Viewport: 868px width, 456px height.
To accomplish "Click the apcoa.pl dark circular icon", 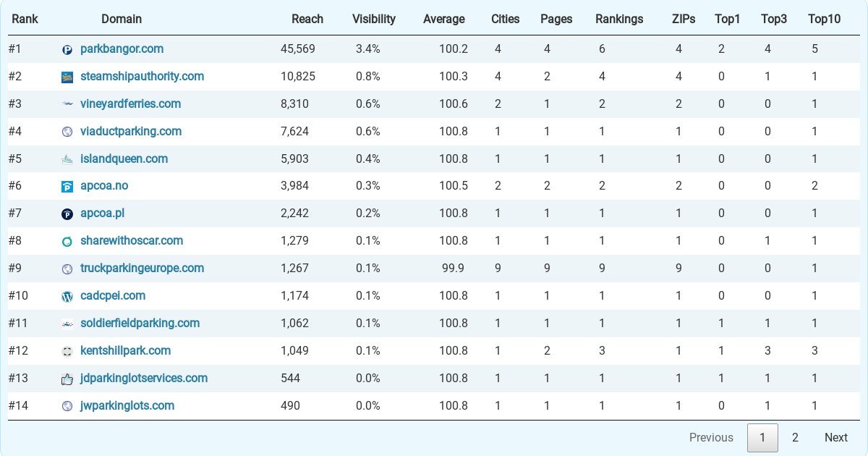I will [x=67, y=214].
